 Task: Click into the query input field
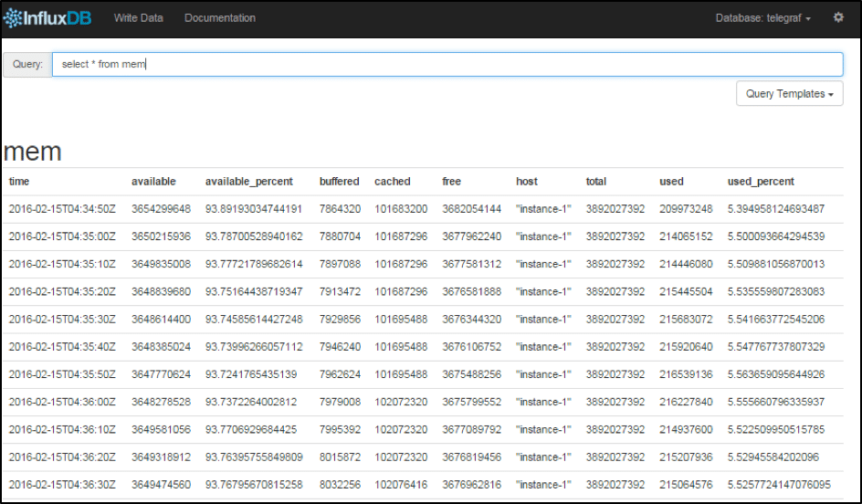coord(447,65)
